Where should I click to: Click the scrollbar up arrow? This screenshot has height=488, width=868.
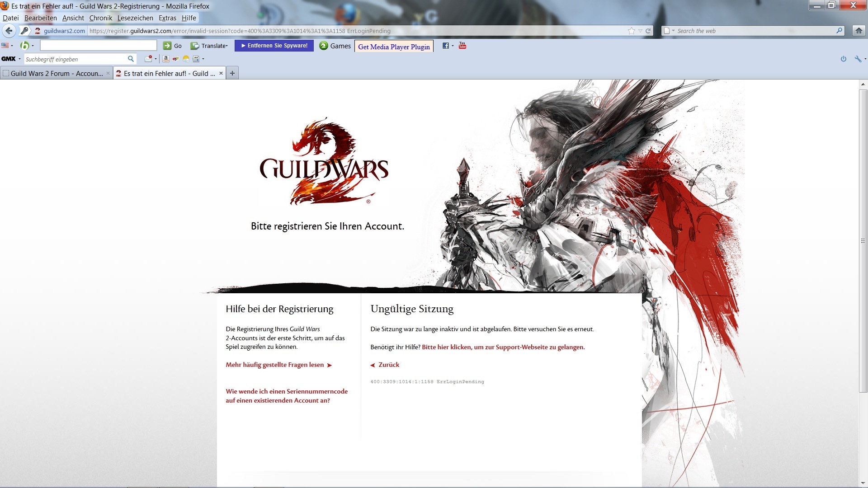click(863, 84)
